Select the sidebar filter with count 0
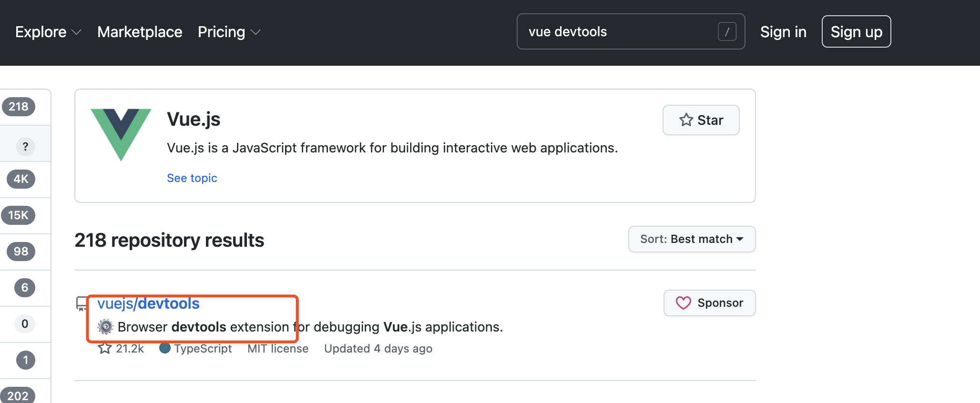Screen dimensions: 980x403 25,324
